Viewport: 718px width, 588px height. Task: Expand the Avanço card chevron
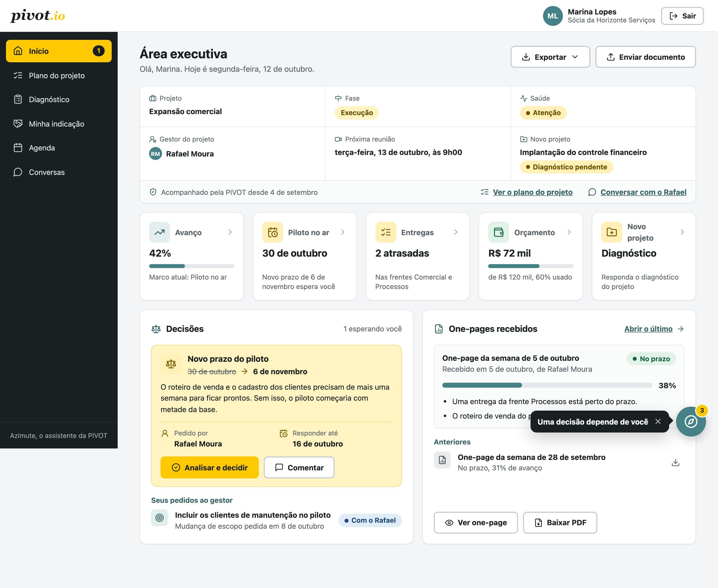click(230, 232)
